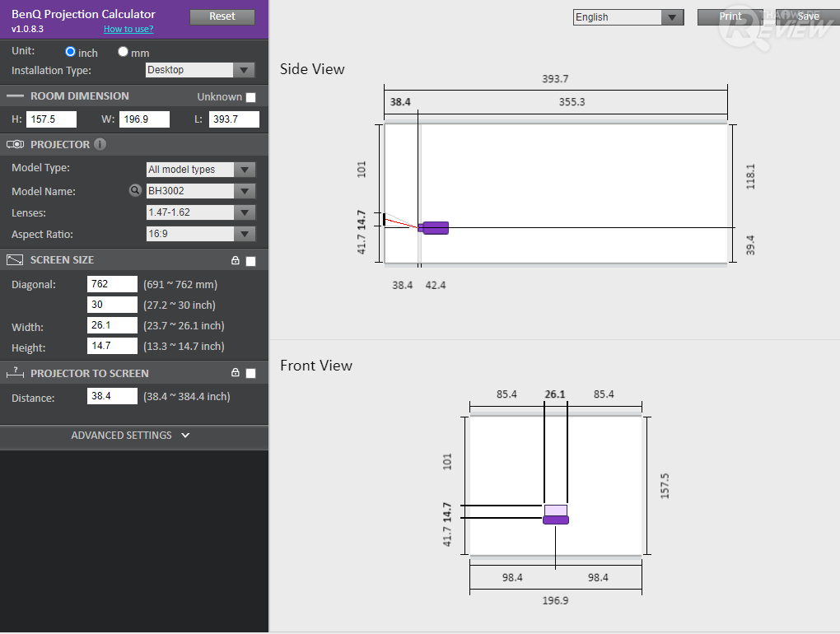Screen dimensions: 840x634
Task: Click the purple projector in Side View
Action: (433, 228)
